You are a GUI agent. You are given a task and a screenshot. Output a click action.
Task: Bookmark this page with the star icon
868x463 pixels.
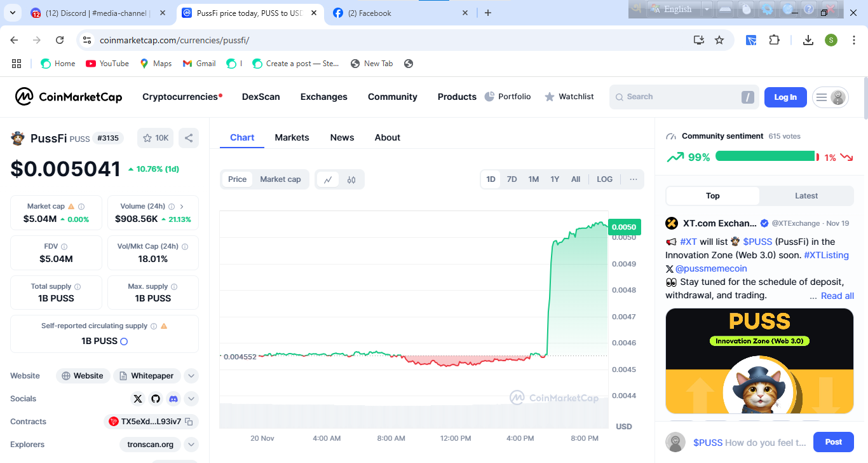coord(719,40)
